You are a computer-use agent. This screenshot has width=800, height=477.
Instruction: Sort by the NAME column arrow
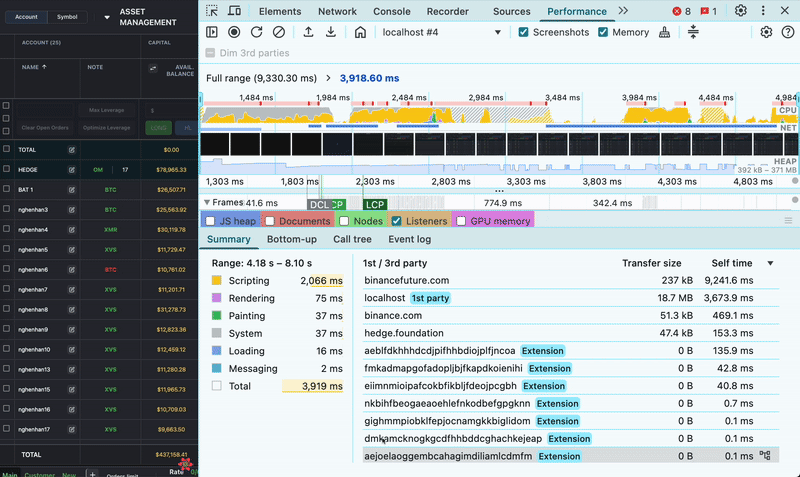(x=44, y=67)
